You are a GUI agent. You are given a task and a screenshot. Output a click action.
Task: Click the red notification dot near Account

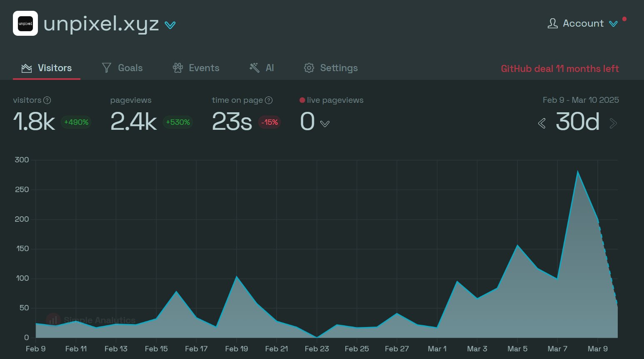[624, 19]
